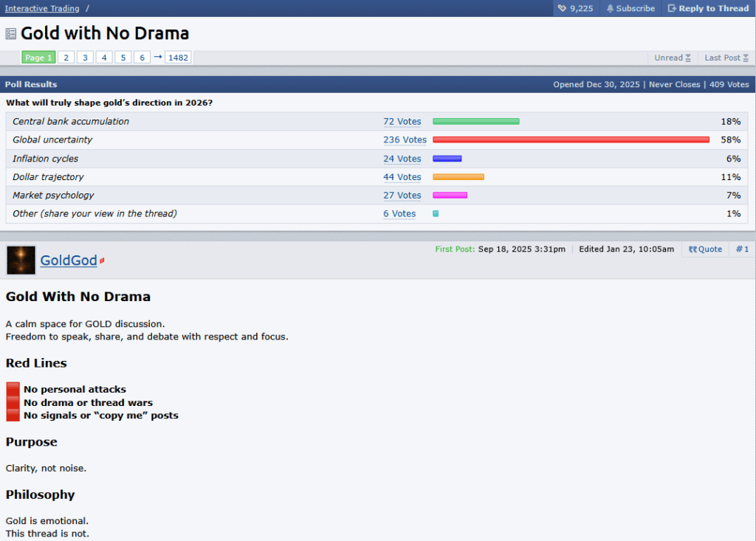View the 236 Votes for Global uncertainty
The width and height of the screenshot is (756, 541).
coord(405,139)
